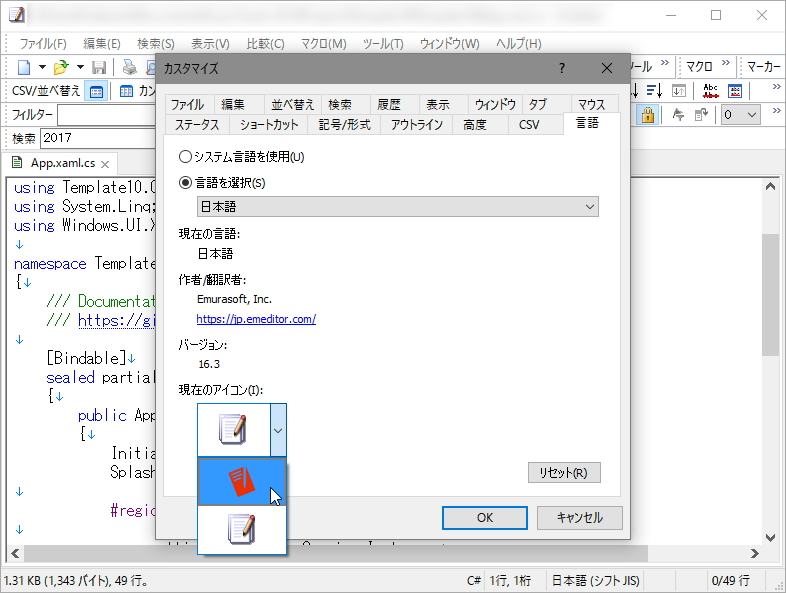Click the 日本語 (シフト JIS) status bar entry
Image resolution: width=786 pixels, height=593 pixels.
(x=596, y=581)
